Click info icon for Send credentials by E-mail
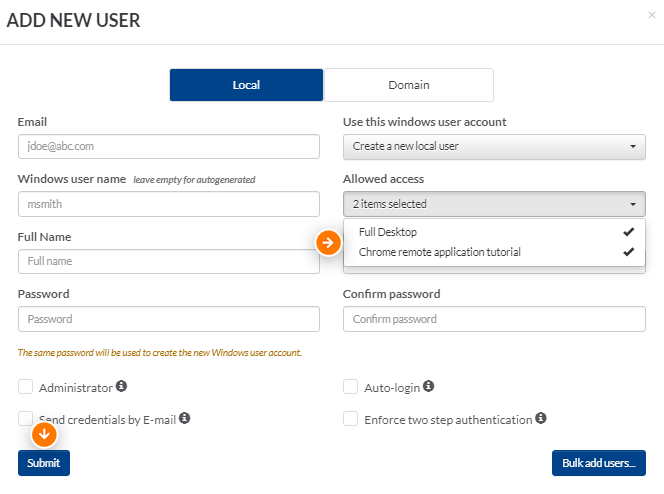This screenshot has width=664, height=494. [184, 418]
